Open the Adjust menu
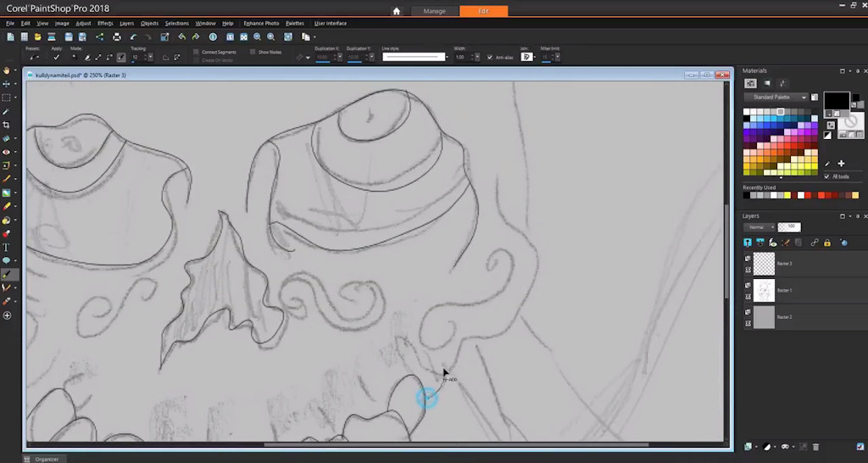Screen dimensions: 868x463 tap(84, 23)
